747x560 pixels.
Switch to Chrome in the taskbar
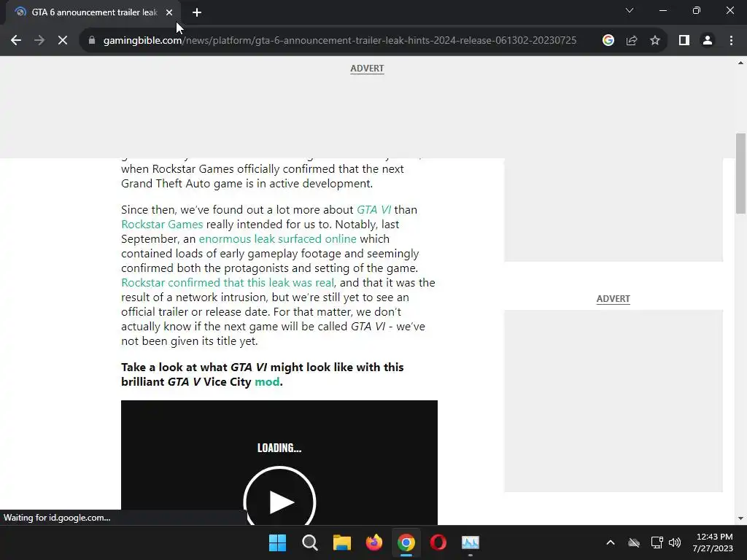click(406, 542)
